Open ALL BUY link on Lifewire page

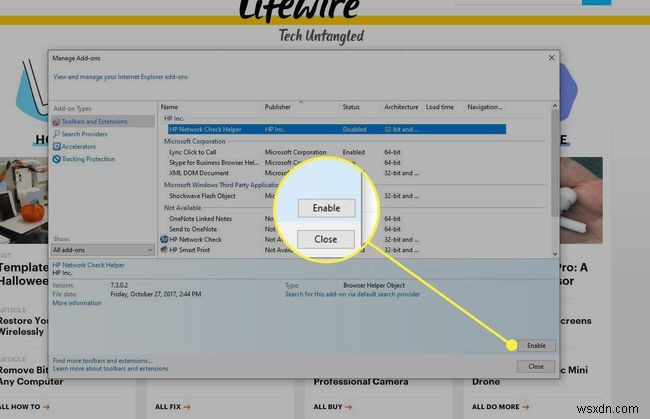(x=332, y=407)
